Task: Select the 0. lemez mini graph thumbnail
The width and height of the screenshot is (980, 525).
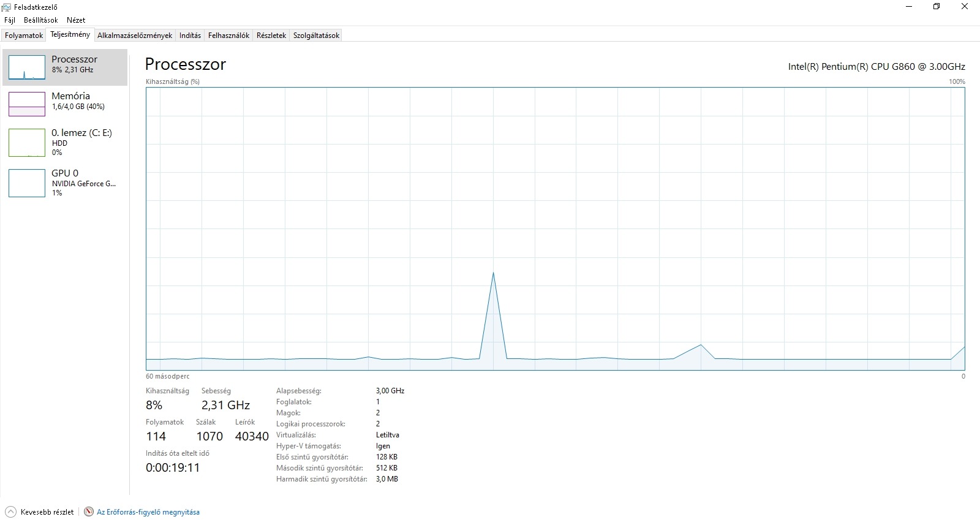Action: coord(27,143)
